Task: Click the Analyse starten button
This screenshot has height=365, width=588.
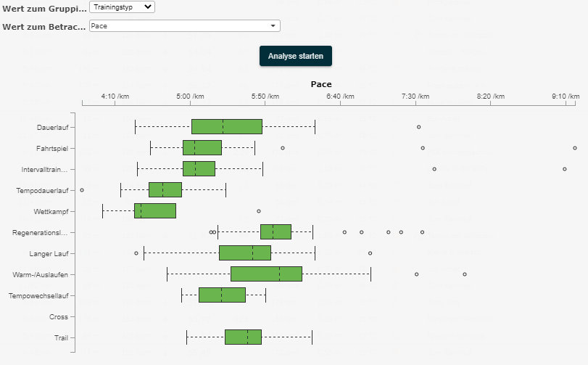Action: click(x=295, y=56)
